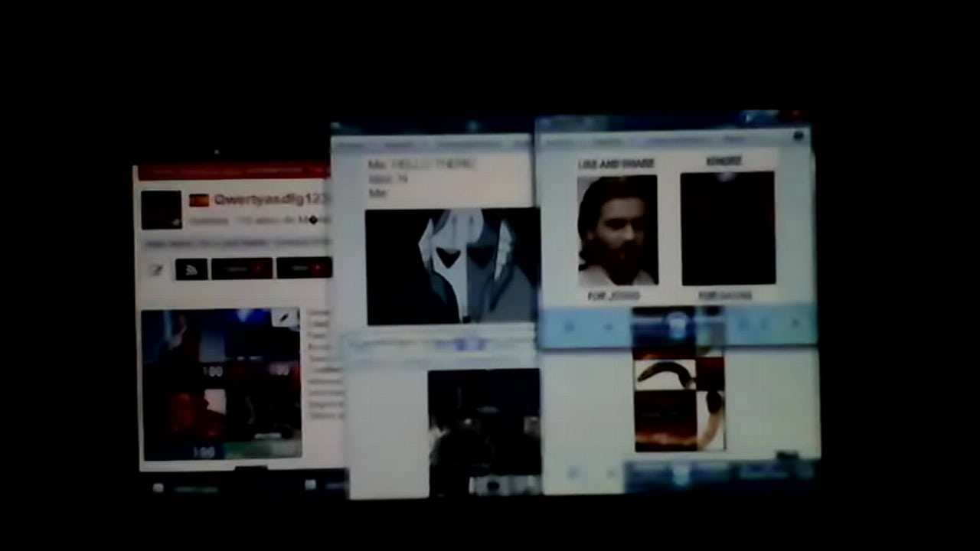980x551 pixels.
Task: Click the dark button right of RSS icon
Action: point(242,269)
